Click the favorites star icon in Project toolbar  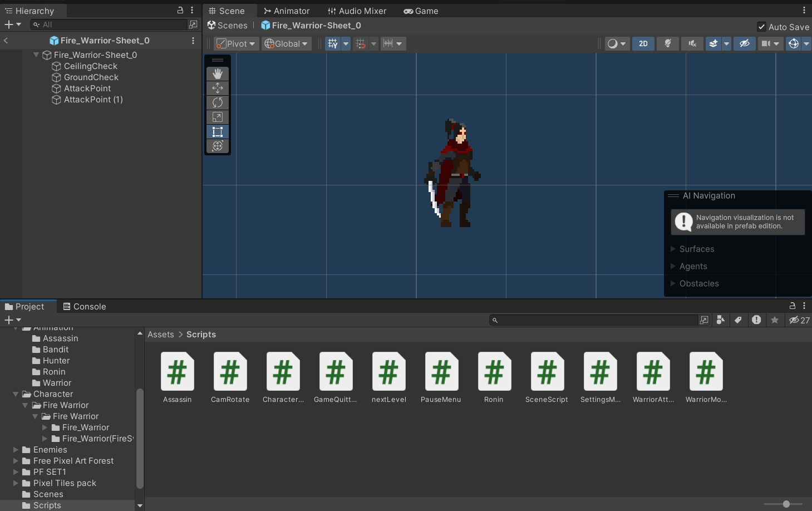click(x=775, y=320)
